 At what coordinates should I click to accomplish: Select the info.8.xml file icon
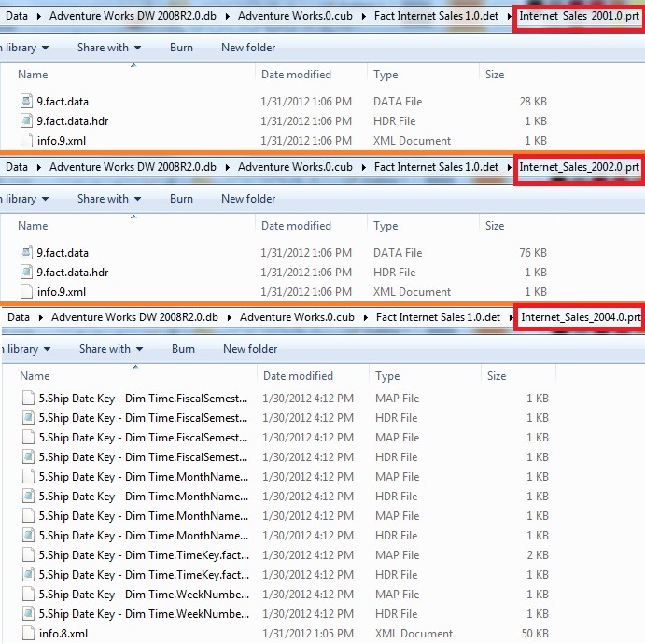(28, 634)
